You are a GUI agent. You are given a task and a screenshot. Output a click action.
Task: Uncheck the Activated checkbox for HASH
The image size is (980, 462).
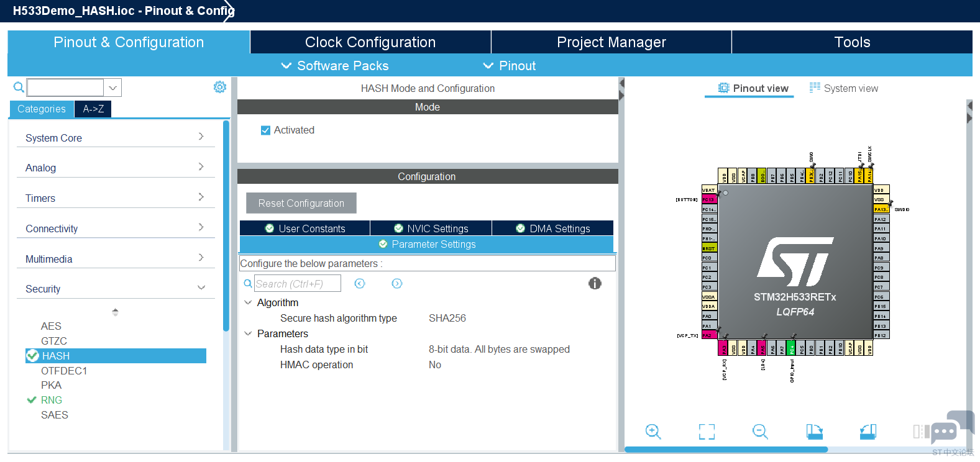(x=265, y=130)
